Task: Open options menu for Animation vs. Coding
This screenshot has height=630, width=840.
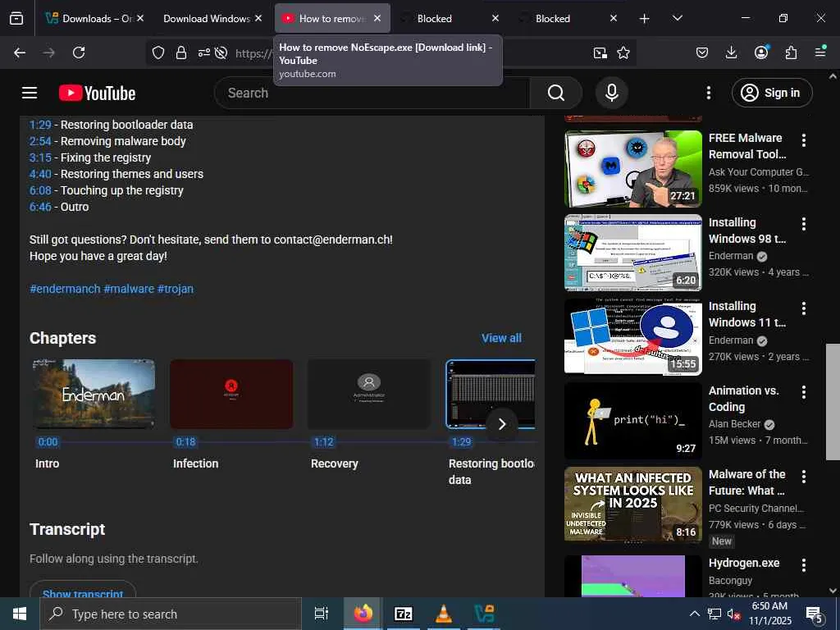Action: pos(803,392)
